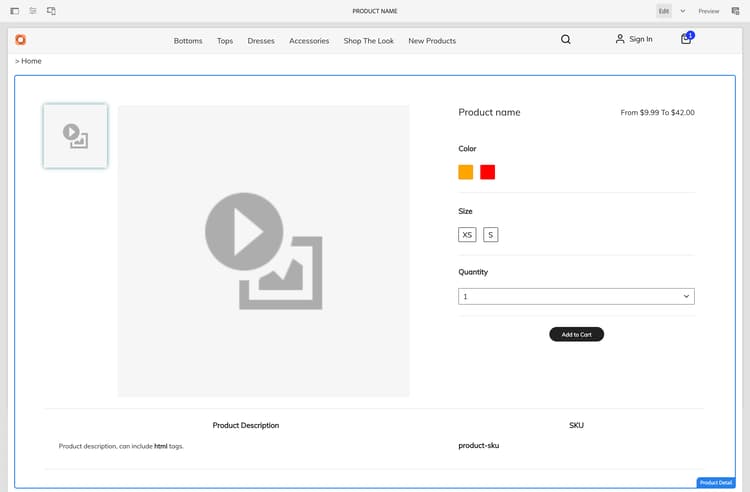This screenshot has width=750, height=492.
Task: Click the search magnifier icon
Action: (x=565, y=39)
